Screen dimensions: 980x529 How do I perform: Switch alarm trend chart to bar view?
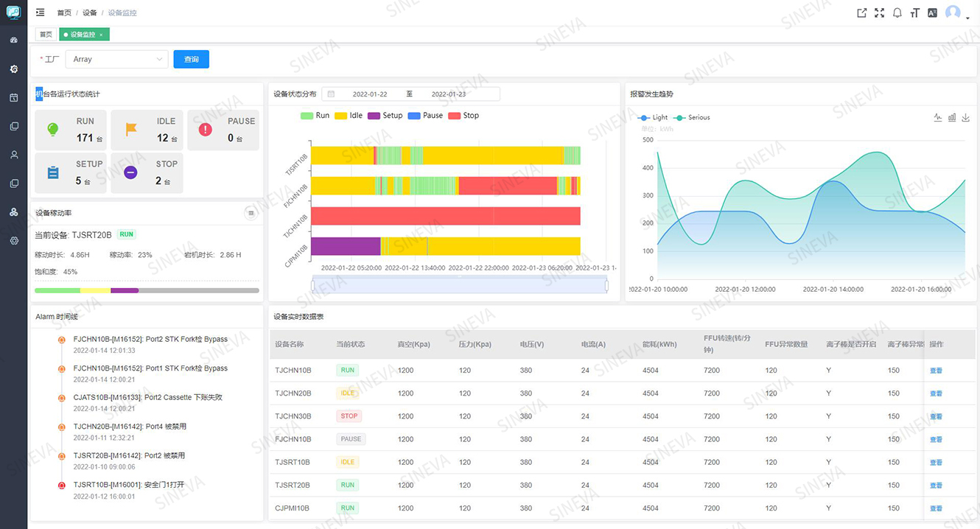pyautogui.click(x=952, y=117)
